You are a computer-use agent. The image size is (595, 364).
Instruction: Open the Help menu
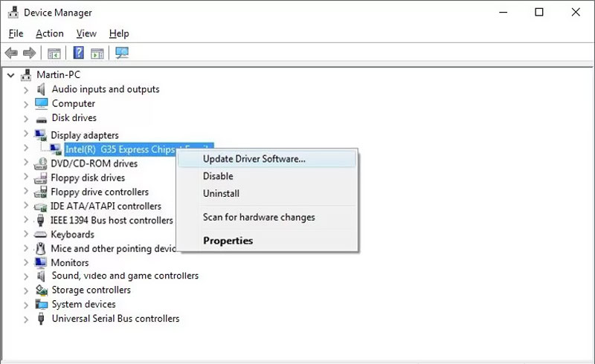(119, 33)
